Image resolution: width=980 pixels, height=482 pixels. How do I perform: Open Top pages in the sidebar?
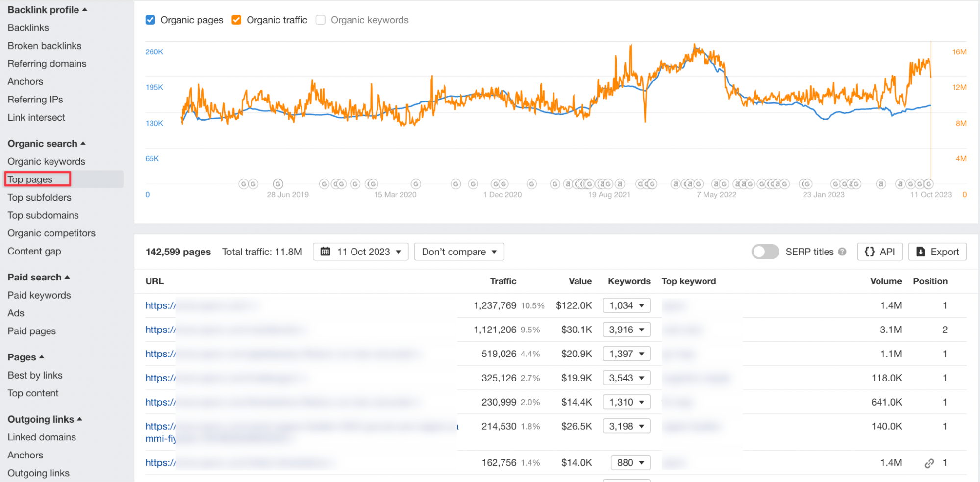pyautogui.click(x=30, y=179)
